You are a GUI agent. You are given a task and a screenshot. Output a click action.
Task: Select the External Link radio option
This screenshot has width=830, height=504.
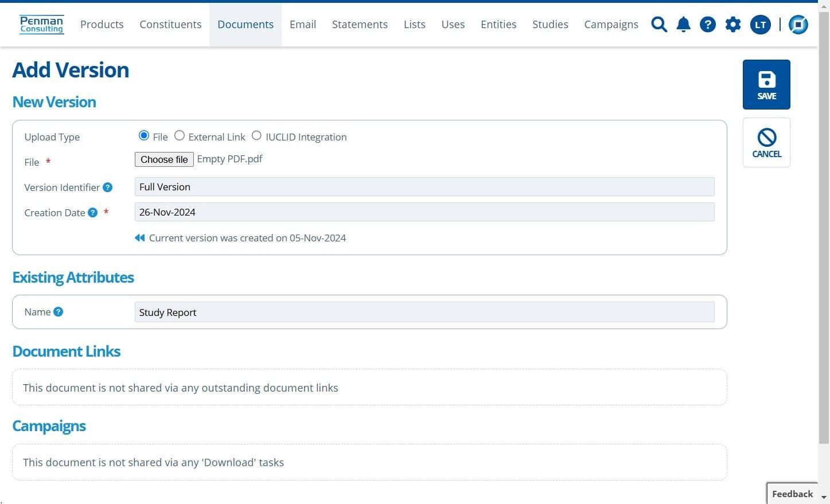pos(180,136)
